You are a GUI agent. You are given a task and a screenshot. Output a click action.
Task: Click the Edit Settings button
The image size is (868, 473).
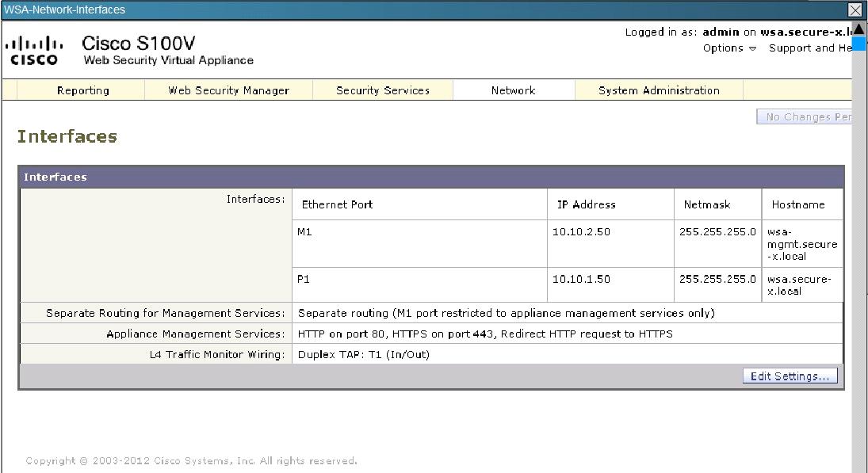[x=790, y=376]
